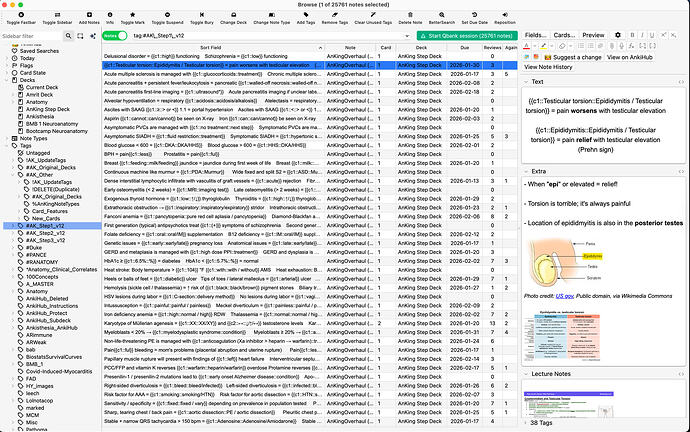The image size is (690, 432).
Task: Toggle the Notes/Cards switch
Action: pos(115,36)
